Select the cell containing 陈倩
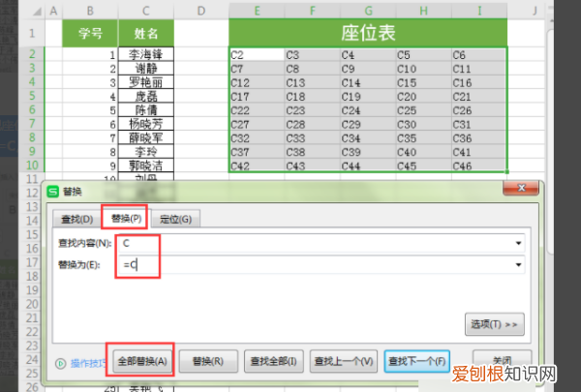 click(146, 110)
